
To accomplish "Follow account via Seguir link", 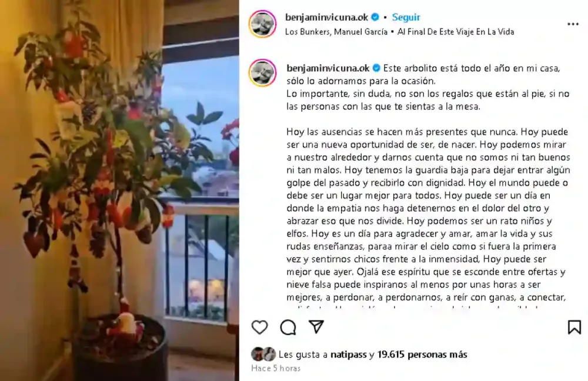I will click(x=406, y=17).
